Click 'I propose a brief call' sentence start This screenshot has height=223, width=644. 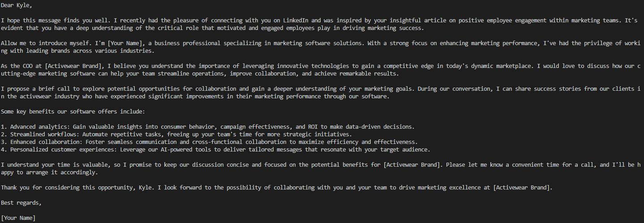(x=36, y=89)
